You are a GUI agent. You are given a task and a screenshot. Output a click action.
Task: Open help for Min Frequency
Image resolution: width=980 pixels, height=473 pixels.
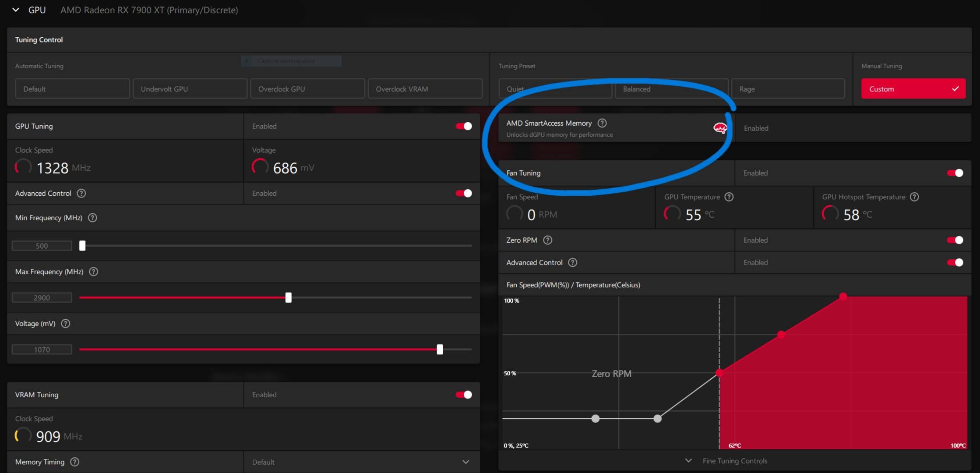coord(92,218)
